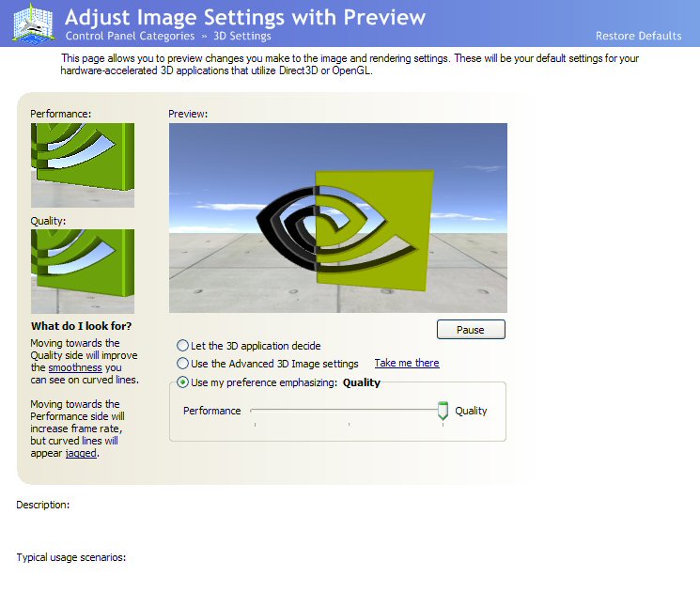Select 'Use my preference emphasizing' radio button

[182, 382]
